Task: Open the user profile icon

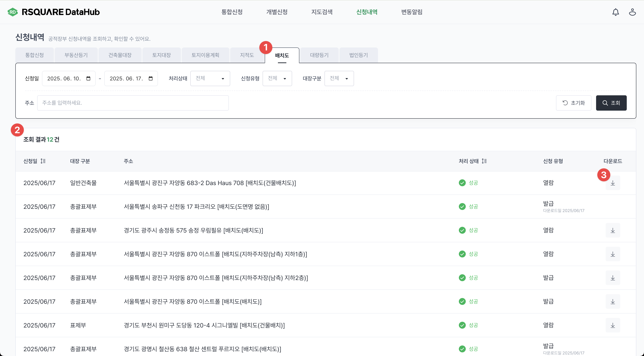Action: [x=632, y=12]
